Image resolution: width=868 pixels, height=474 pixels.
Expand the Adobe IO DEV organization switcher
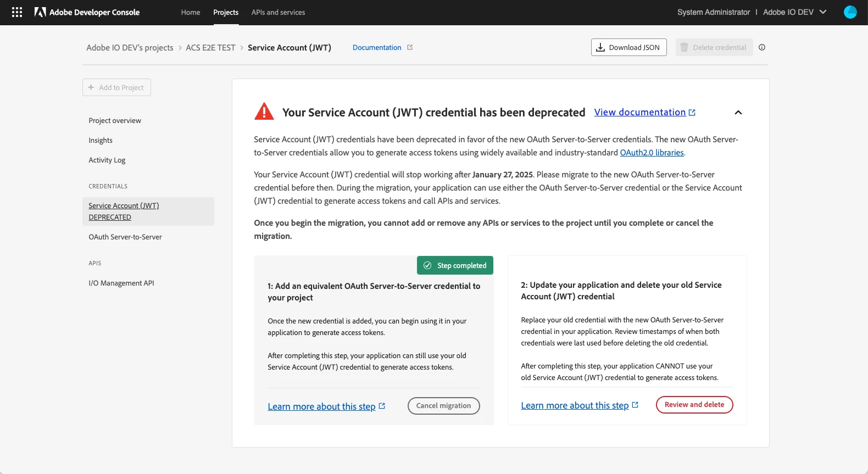tap(794, 12)
